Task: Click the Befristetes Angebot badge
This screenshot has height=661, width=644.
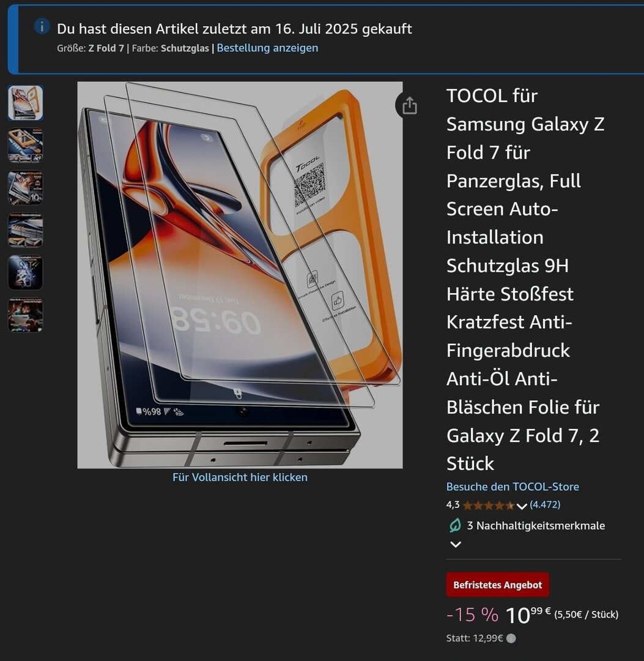Action: click(497, 584)
